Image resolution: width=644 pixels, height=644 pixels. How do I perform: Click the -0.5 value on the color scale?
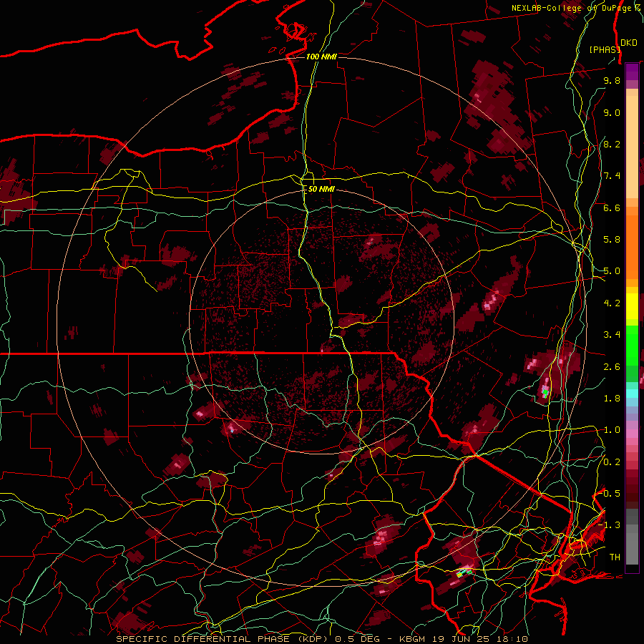click(x=610, y=493)
